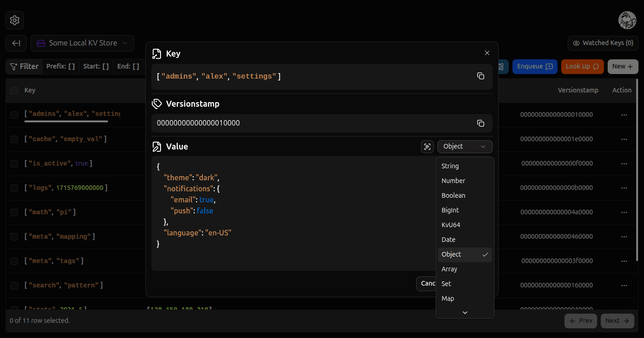Choose String from the type list
Screen dimensions: 644x338
pyautogui.click(x=465, y=166)
